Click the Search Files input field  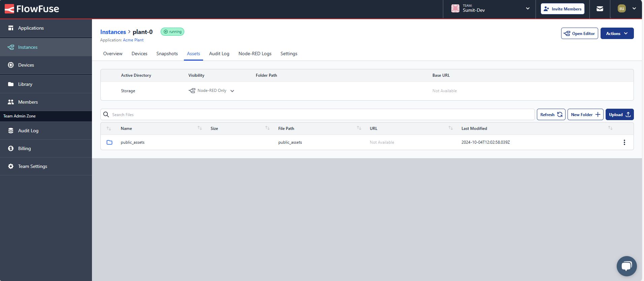pos(317,114)
